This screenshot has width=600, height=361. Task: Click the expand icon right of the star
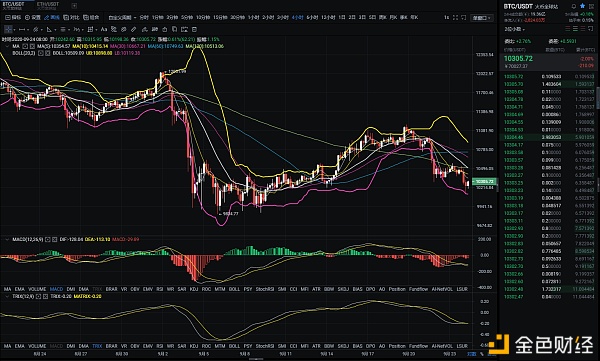(591, 6)
